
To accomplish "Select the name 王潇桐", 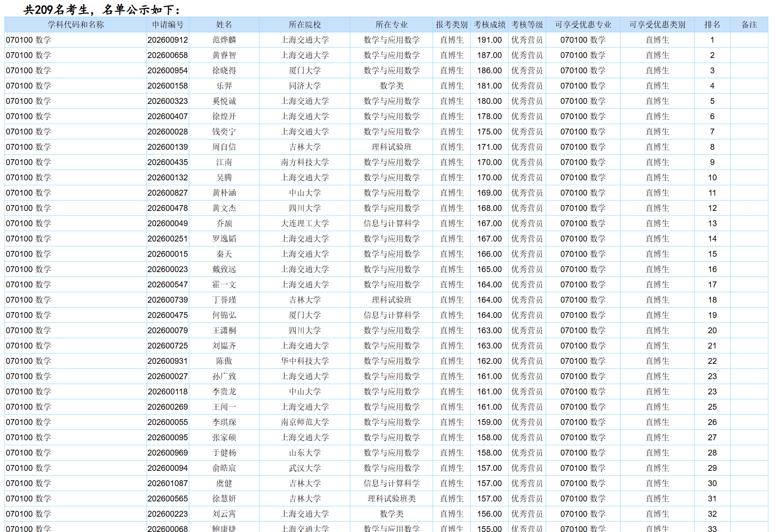I will pos(224,331).
